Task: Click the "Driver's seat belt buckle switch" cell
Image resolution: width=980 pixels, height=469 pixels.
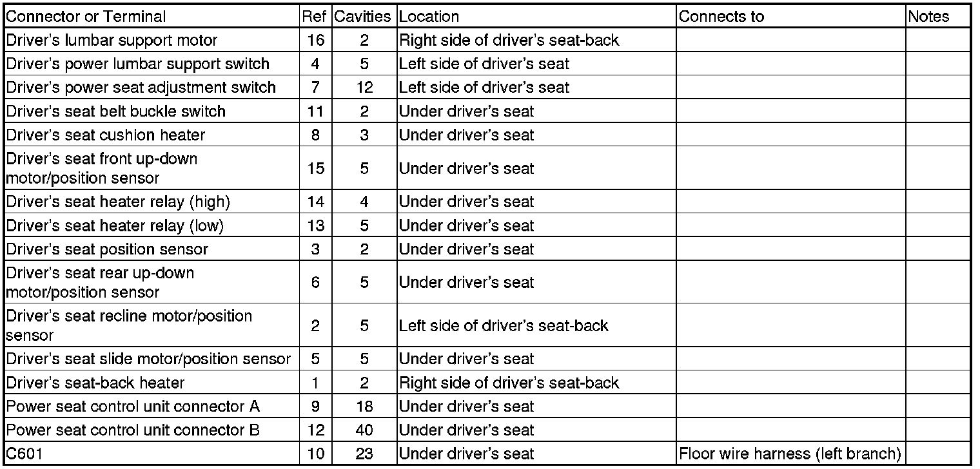Action: 116,111
